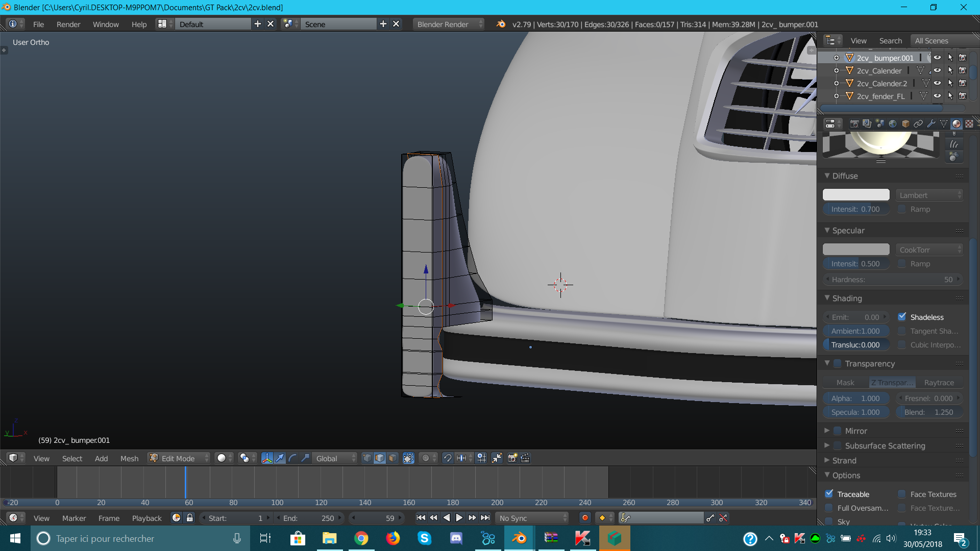The image size is (980, 551).
Task: Open the Edit Mode dropdown
Action: tap(179, 458)
